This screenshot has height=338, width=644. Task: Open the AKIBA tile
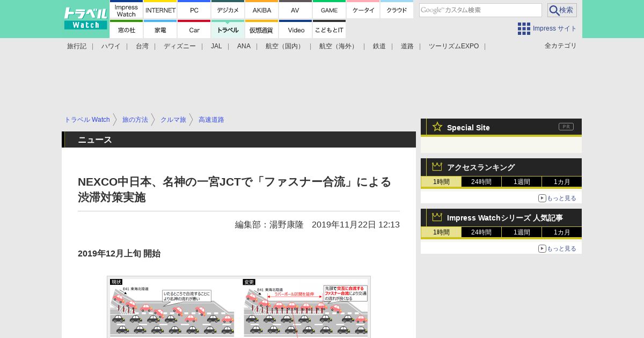262,10
